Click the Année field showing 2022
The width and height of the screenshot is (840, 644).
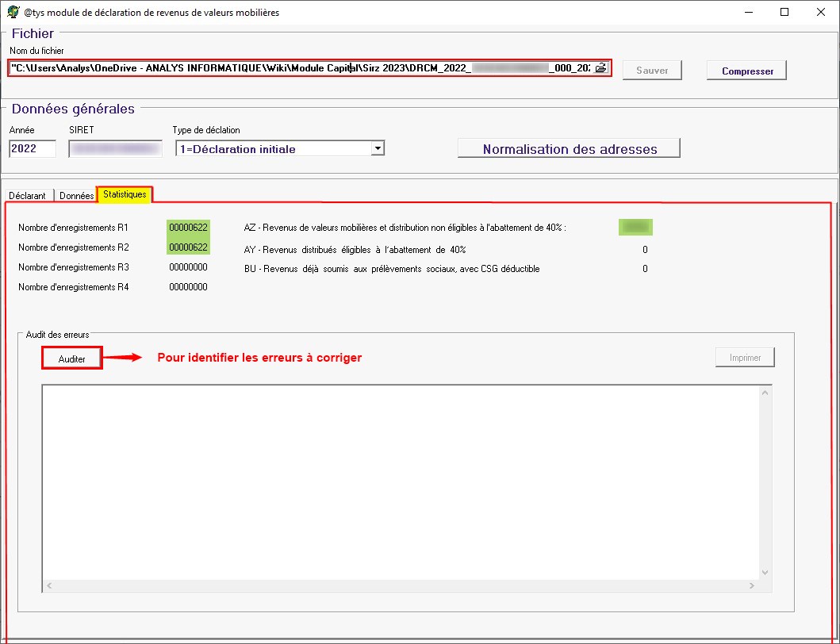32,148
